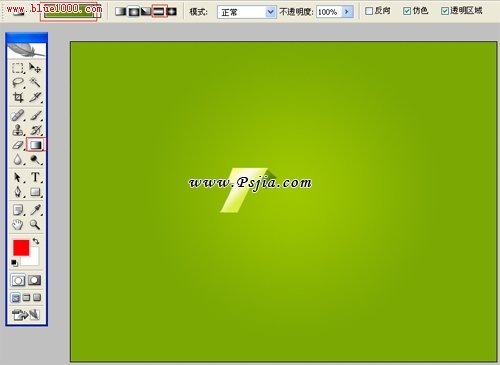Open the 模式 blend mode dropdown
The width and height of the screenshot is (500, 365).
pos(247,12)
